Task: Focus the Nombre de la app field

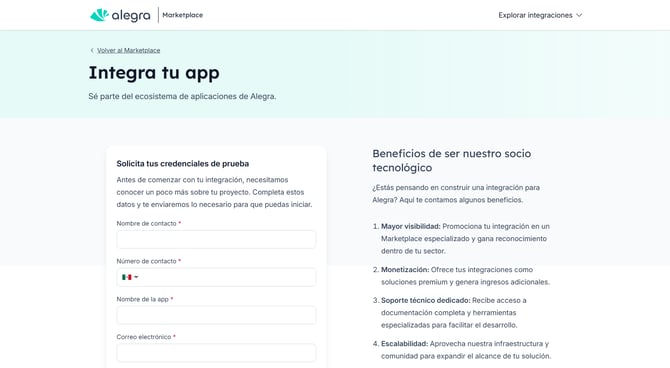Action: tap(216, 315)
